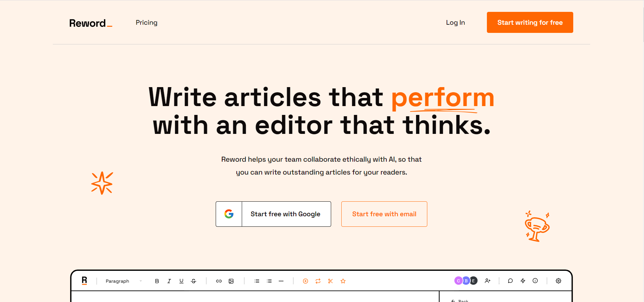Click the lightning bolt icon
Viewport: 644px width, 302px height.
click(523, 281)
